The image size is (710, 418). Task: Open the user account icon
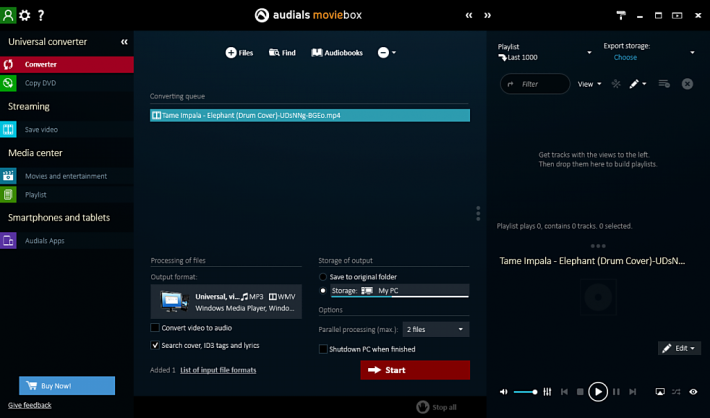(8, 15)
